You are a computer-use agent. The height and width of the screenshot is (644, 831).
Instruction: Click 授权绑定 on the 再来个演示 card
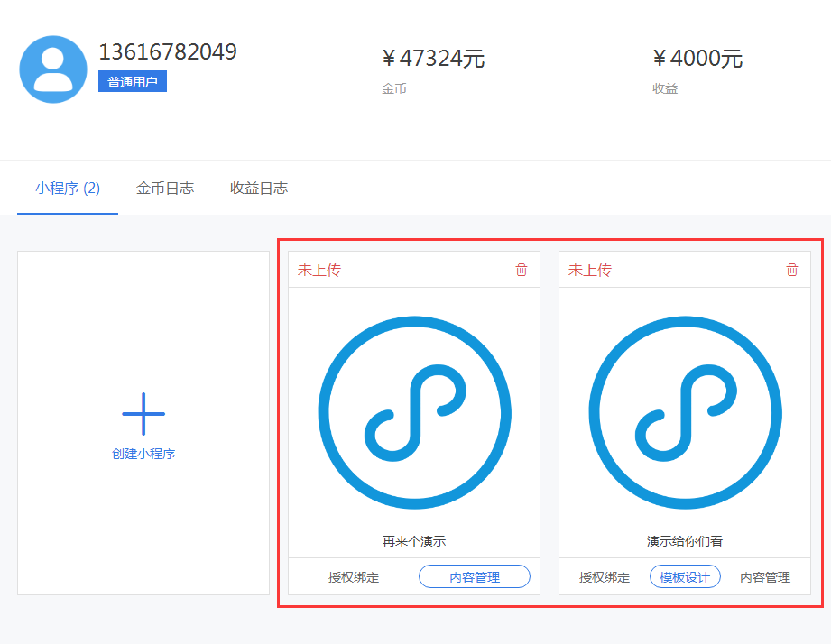tap(354, 577)
